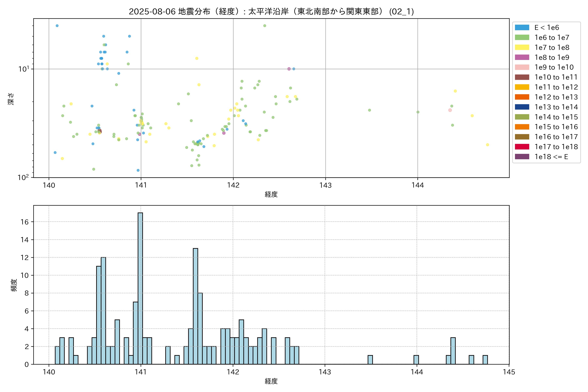Click the chart title text at top
This screenshot has width=588, height=392.
point(271,11)
